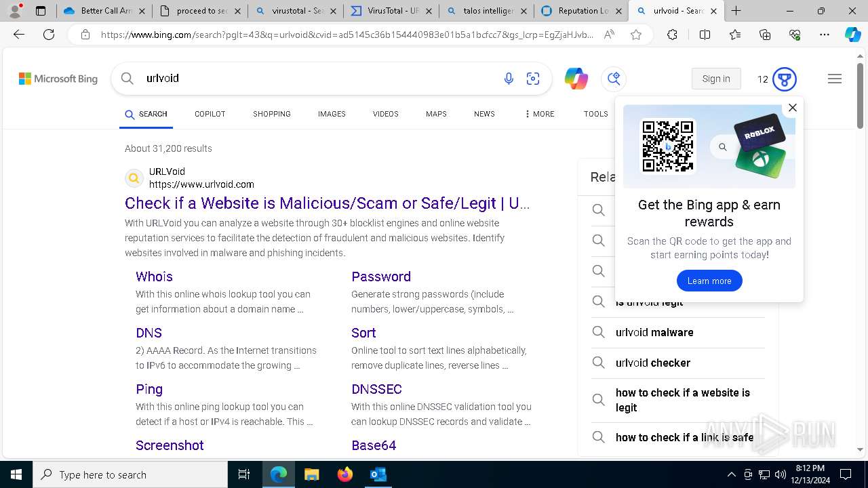
Task: Close the Bing app rewards popup
Action: [x=792, y=107]
